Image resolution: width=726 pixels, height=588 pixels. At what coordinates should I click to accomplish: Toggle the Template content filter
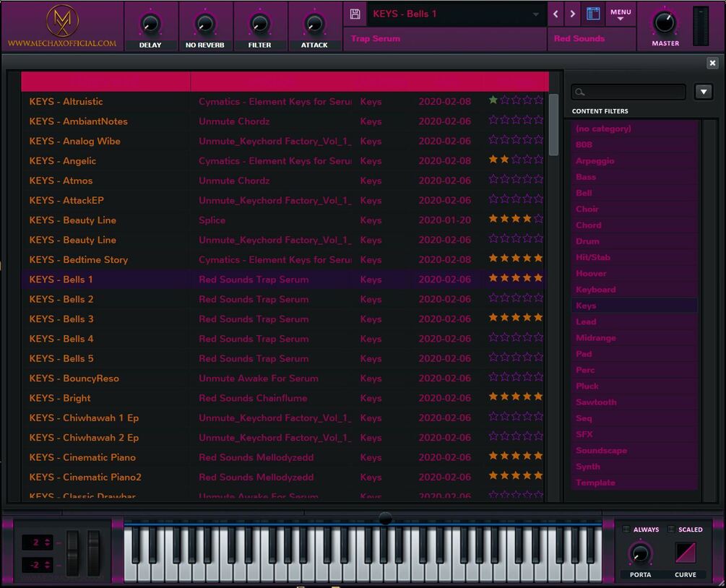(x=634, y=483)
